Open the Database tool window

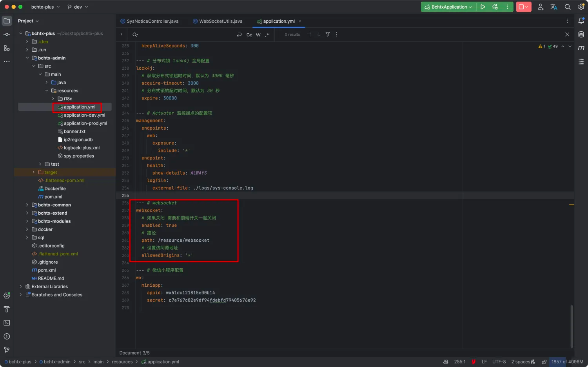[x=581, y=35]
